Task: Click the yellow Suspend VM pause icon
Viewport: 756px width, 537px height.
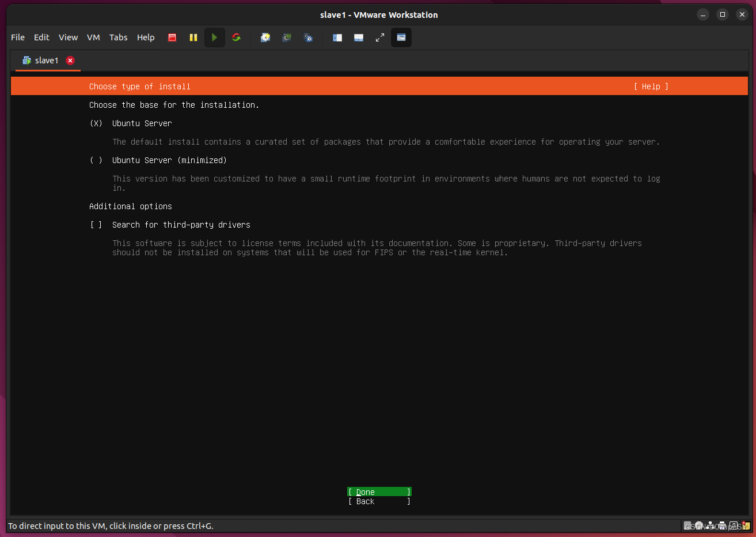Action: [193, 37]
